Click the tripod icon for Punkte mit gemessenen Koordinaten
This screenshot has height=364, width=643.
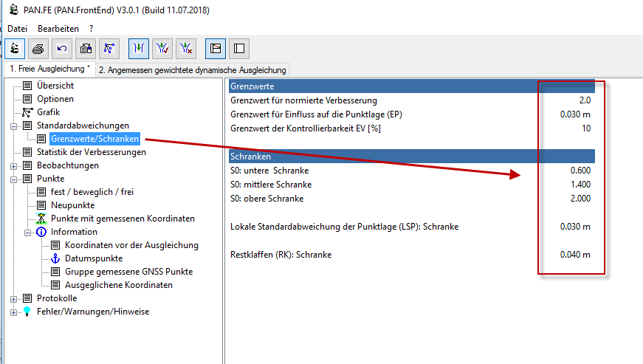(x=42, y=219)
